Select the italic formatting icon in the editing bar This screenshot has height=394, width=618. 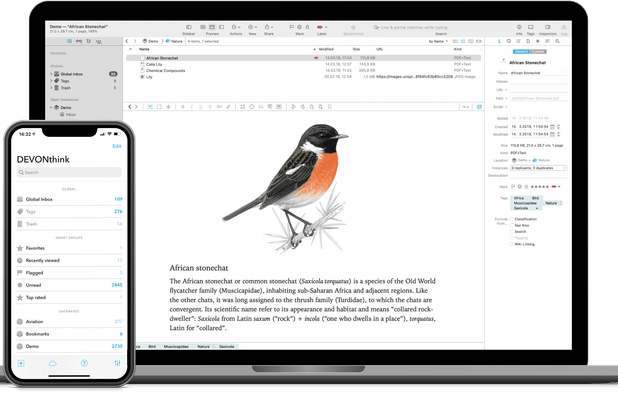point(192,107)
